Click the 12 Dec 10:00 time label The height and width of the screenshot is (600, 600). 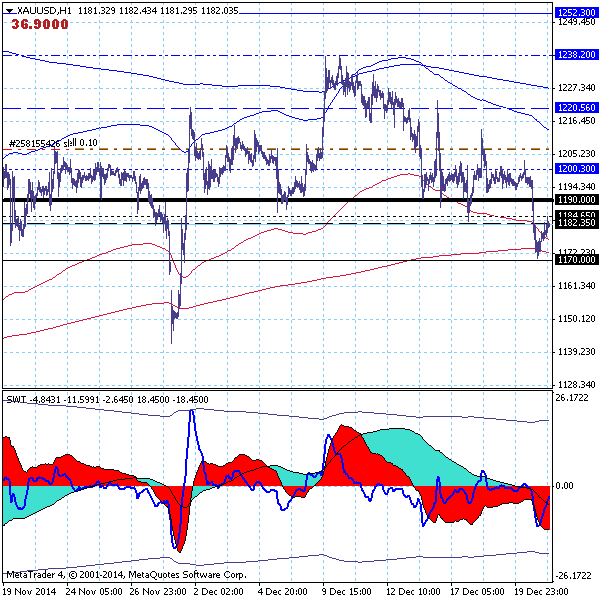pos(413,592)
